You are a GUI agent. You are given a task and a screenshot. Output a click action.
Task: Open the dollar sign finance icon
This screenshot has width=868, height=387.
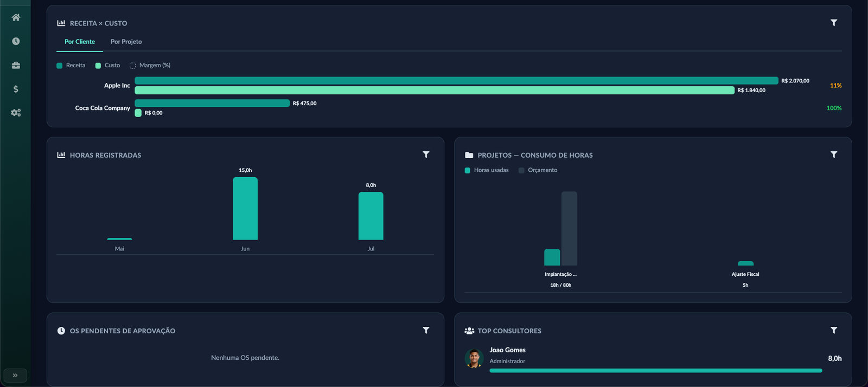[x=16, y=89]
